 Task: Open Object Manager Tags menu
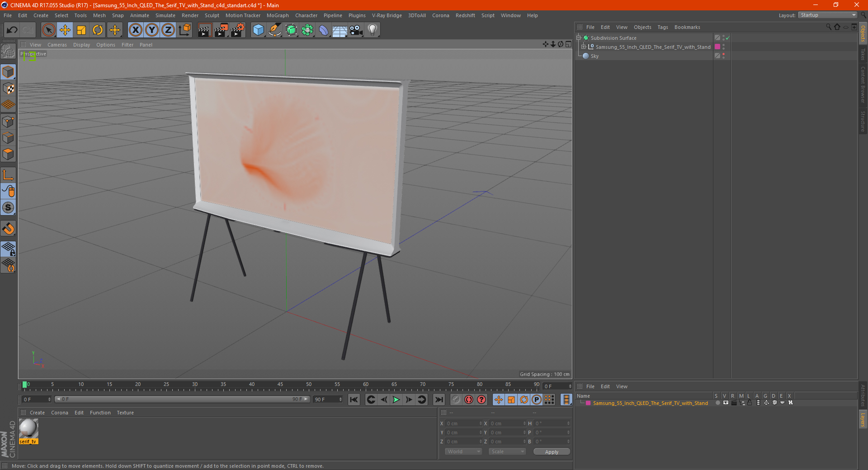pyautogui.click(x=663, y=27)
